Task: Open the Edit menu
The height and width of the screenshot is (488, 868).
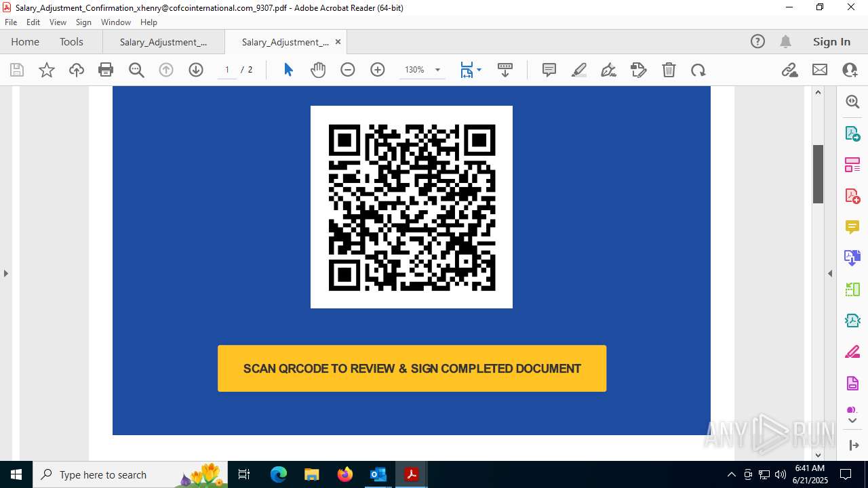Action: click(x=33, y=22)
